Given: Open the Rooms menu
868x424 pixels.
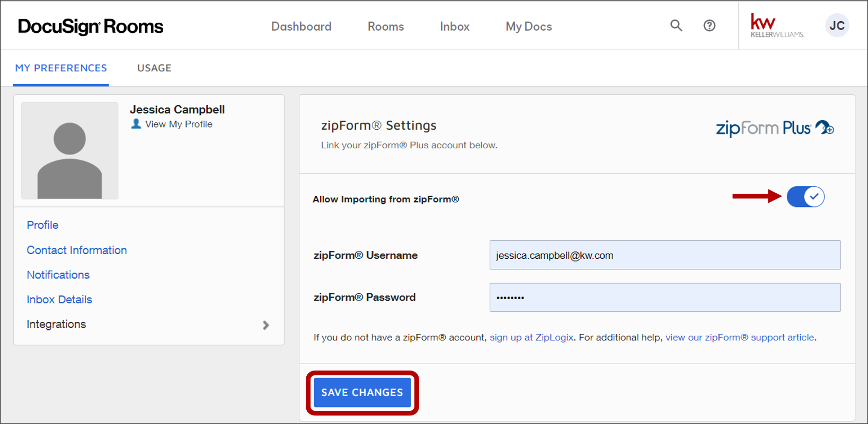Looking at the screenshot, I should pyautogui.click(x=386, y=26).
